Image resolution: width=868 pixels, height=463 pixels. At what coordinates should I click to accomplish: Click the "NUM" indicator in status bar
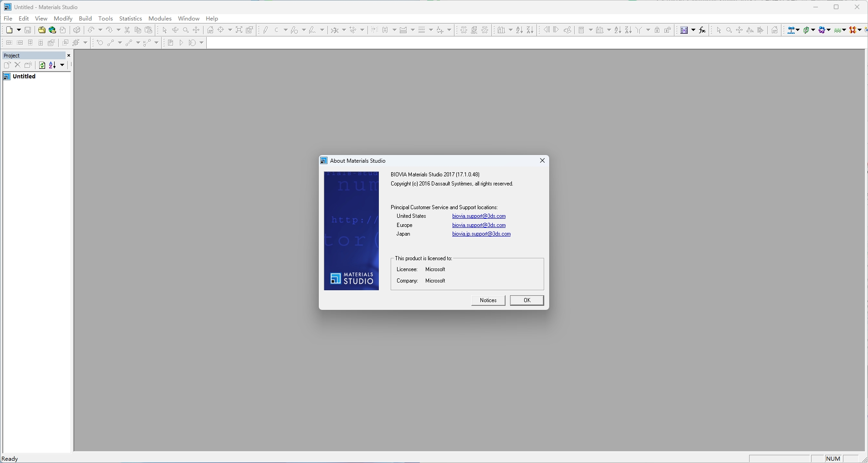coord(833,459)
